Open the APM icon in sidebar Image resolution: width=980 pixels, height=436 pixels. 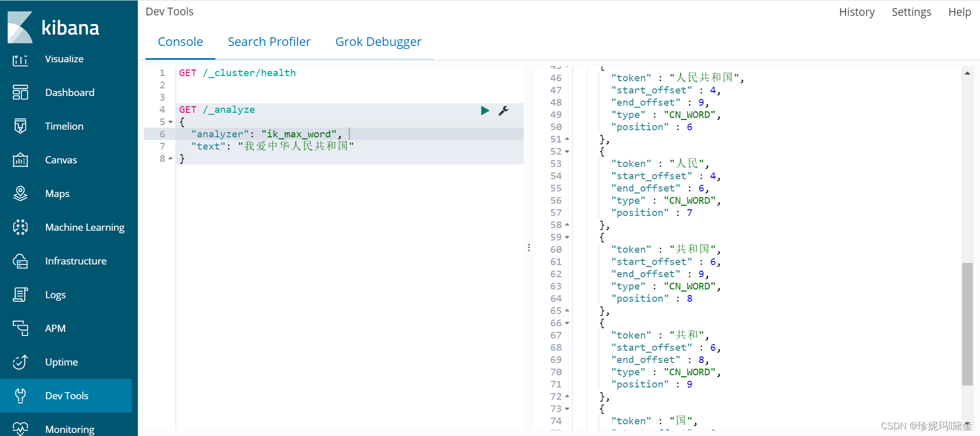tap(20, 328)
